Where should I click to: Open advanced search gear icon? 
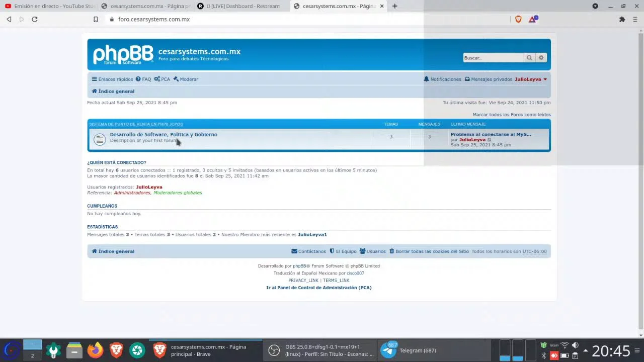[541, 58]
